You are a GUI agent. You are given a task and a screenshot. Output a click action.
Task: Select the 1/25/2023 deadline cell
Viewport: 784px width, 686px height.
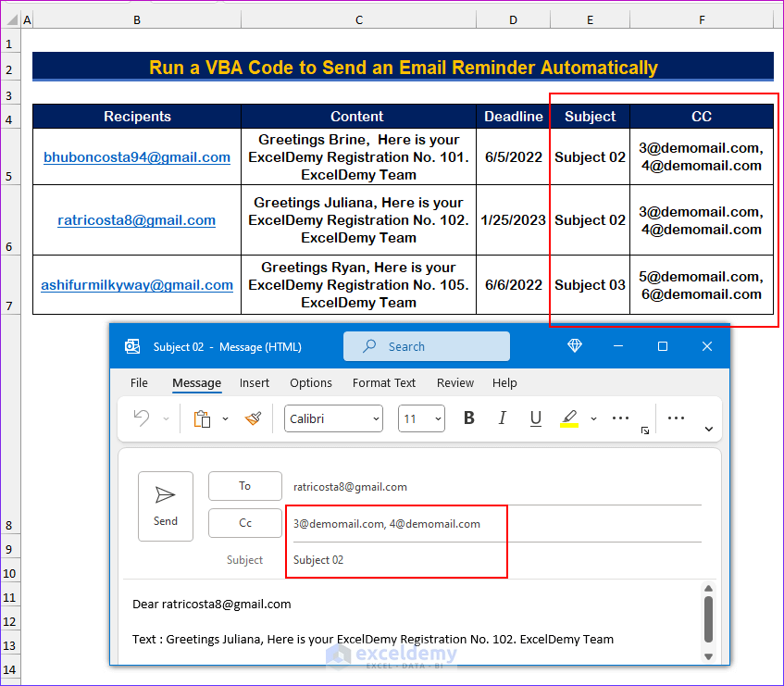click(514, 220)
